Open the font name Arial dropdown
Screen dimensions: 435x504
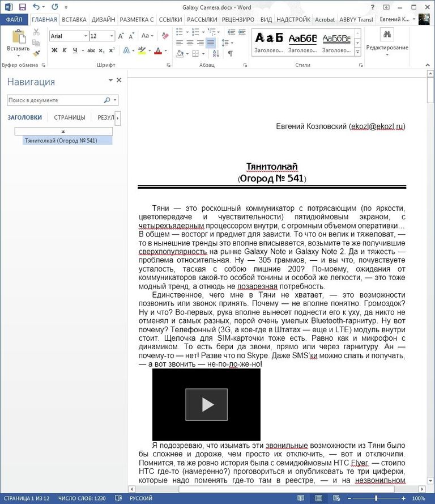[86, 36]
